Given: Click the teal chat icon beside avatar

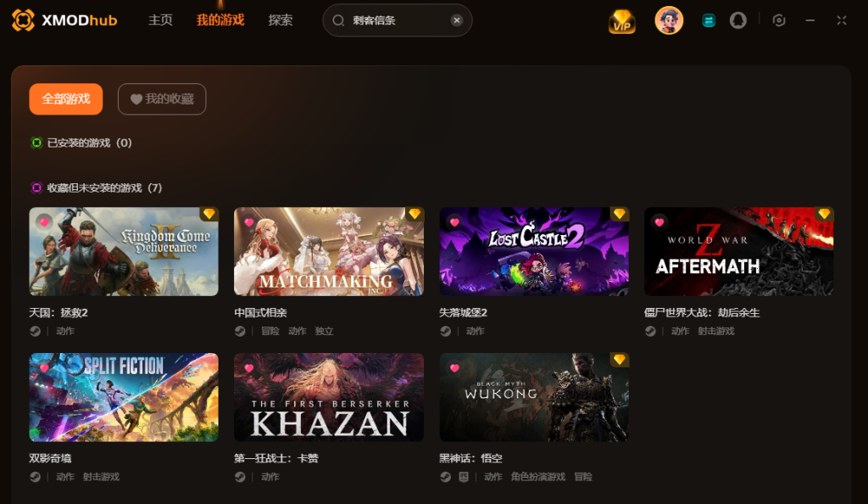Looking at the screenshot, I should [708, 21].
